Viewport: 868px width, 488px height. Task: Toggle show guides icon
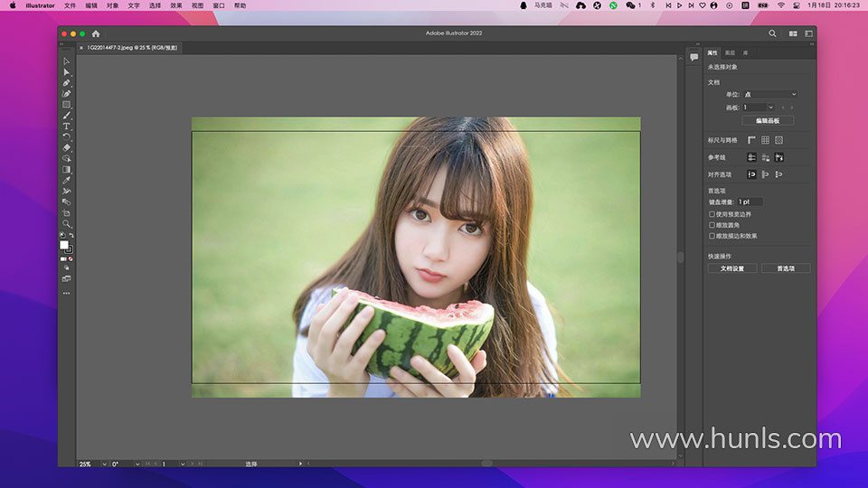(x=751, y=157)
